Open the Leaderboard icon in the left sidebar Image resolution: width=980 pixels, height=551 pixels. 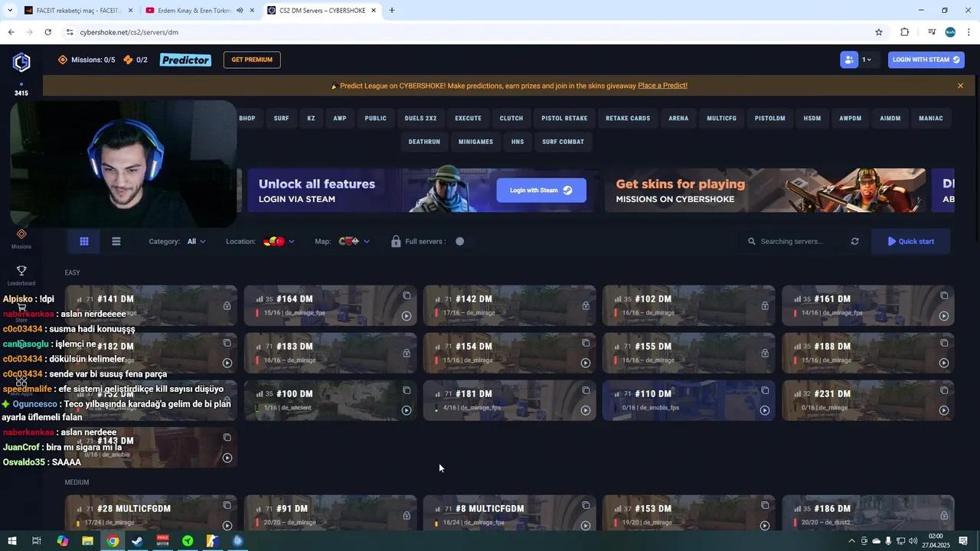[x=21, y=271]
